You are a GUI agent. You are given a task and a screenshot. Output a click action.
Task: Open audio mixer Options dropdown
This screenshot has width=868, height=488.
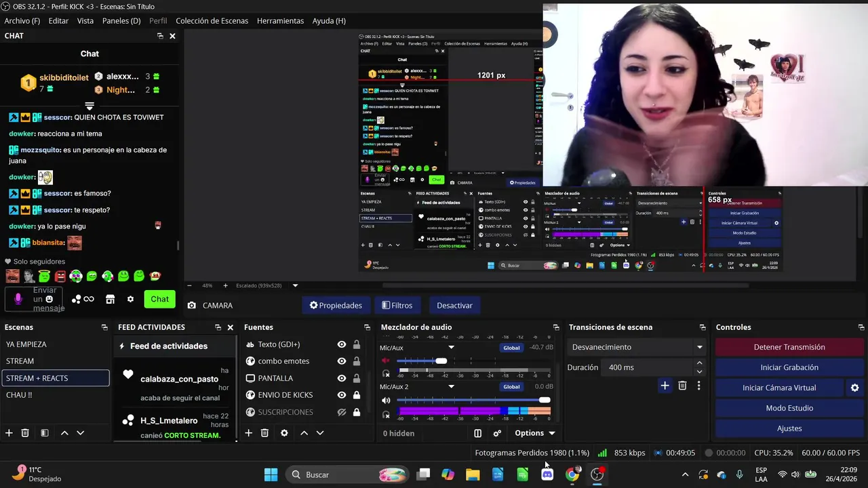click(535, 433)
